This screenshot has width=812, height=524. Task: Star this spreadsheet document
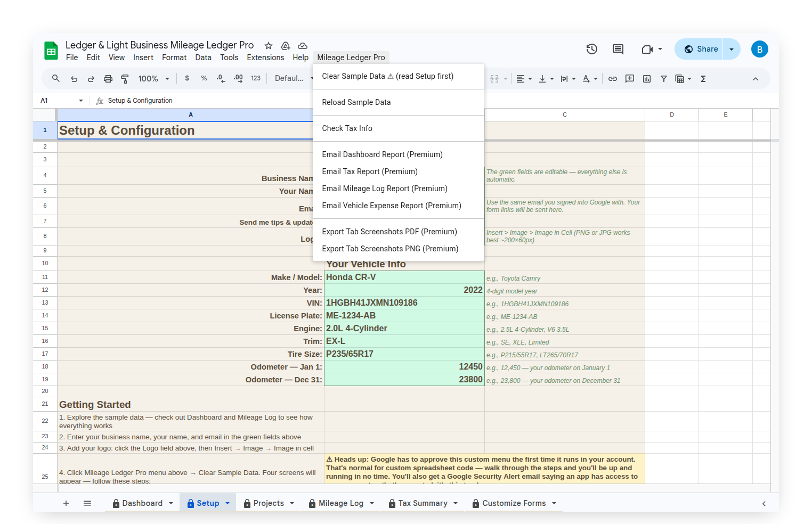(269, 46)
